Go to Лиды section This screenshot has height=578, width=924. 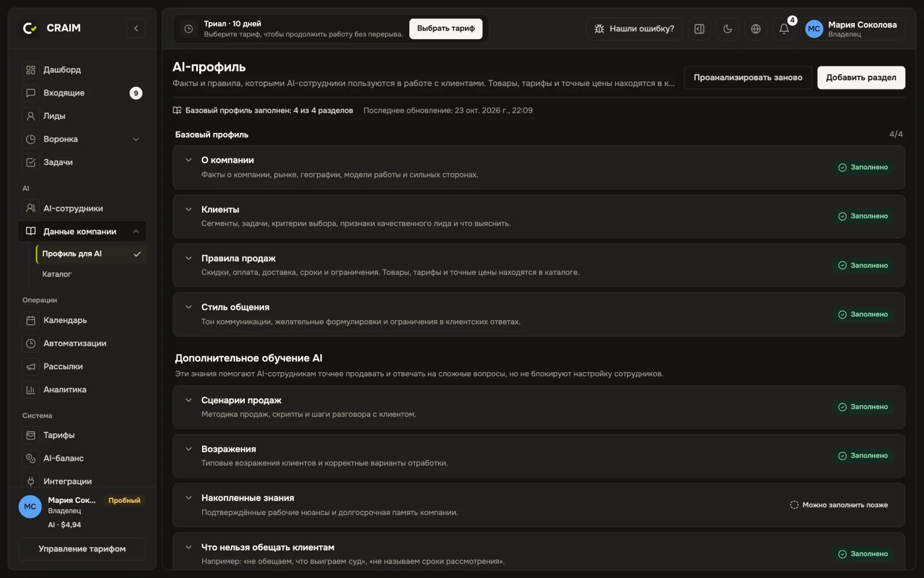(x=82, y=116)
